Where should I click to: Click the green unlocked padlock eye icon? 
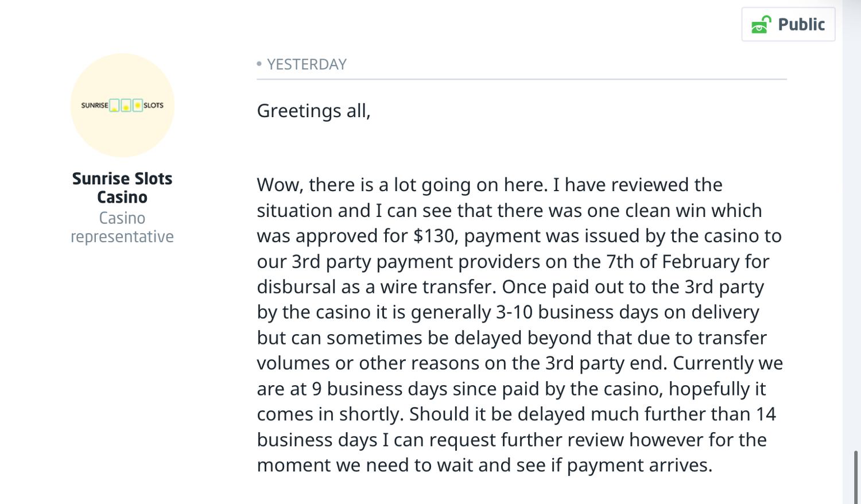tap(761, 25)
